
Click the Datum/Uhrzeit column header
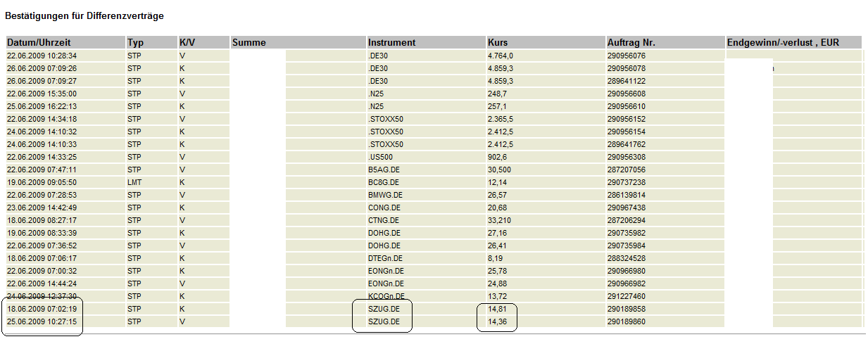coord(39,42)
